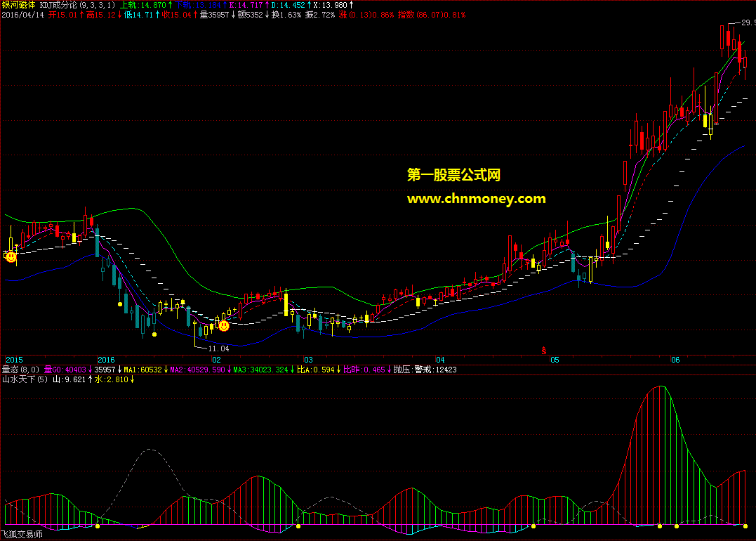Click the volume reading 量35957 in header
This screenshot has height=541, width=756.
pyautogui.click(x=215, y=15)
